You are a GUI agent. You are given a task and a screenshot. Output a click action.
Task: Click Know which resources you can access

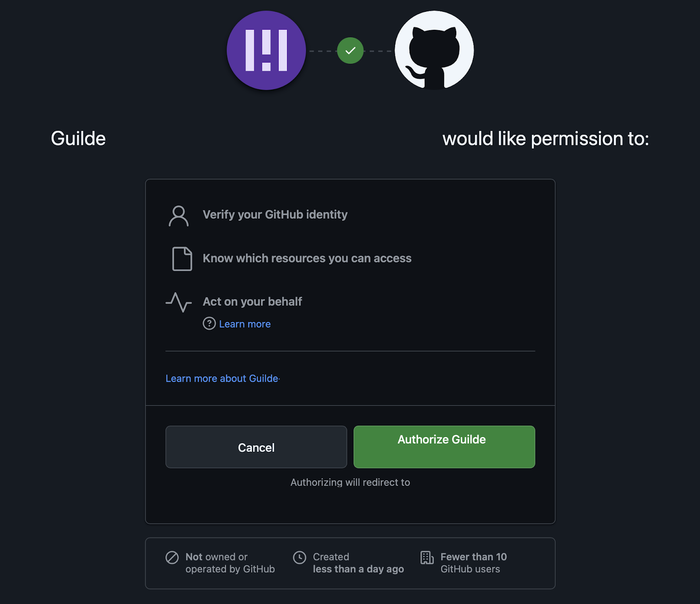click(x=307, y=258)
